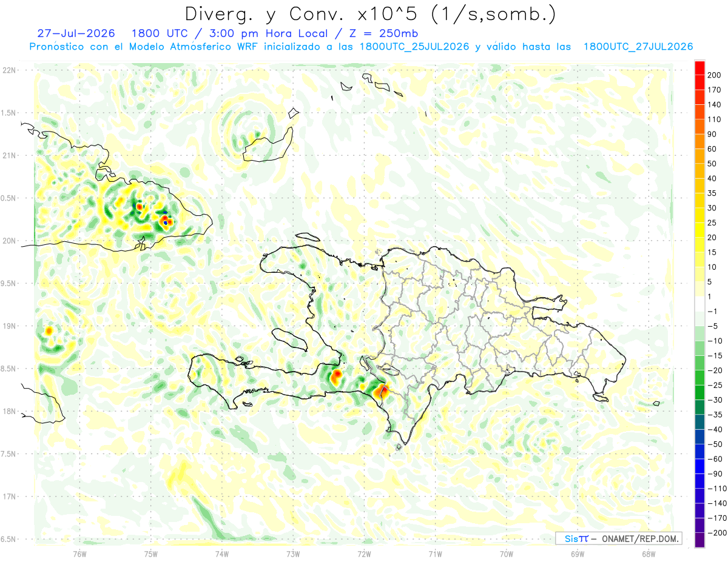Click the white swatch between 1 and -1

point(699,304)
